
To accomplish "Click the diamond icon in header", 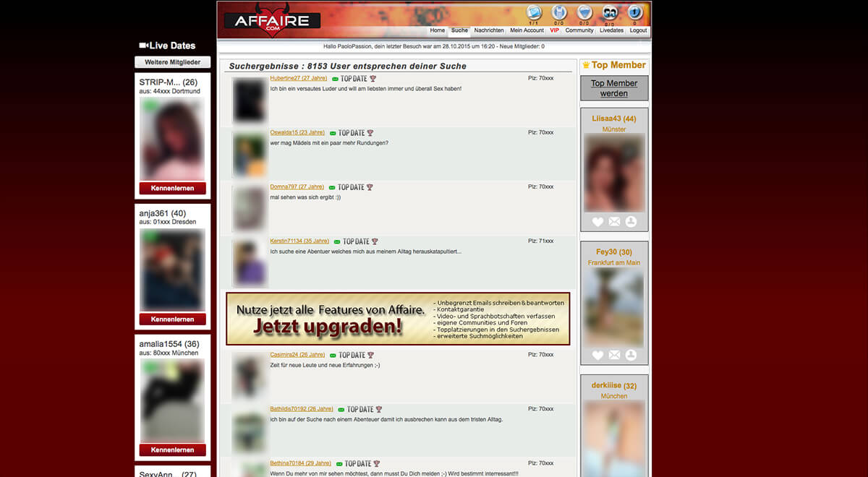I will pos(584,12).
